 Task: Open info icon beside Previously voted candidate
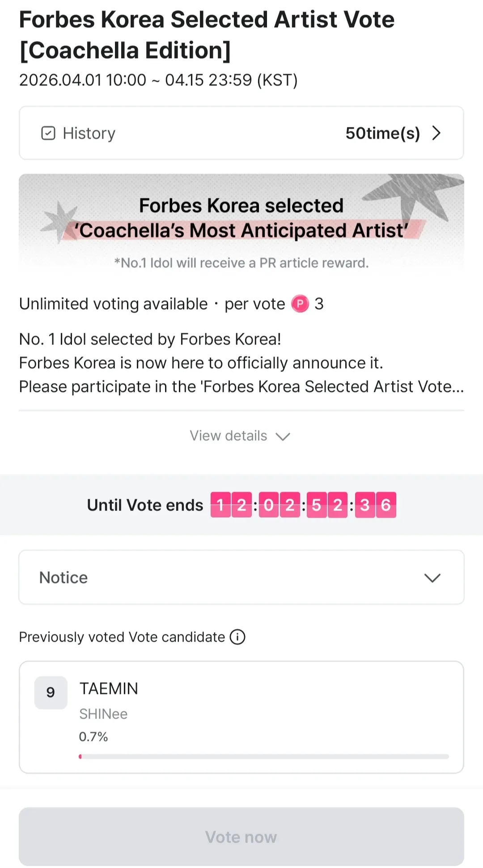(237, 637)
